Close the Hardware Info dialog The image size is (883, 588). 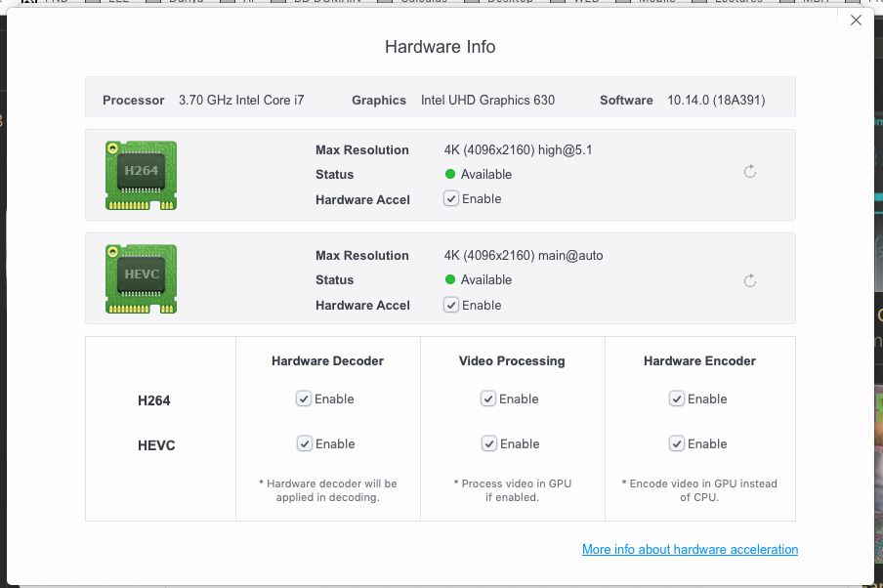tap(856, 21)
